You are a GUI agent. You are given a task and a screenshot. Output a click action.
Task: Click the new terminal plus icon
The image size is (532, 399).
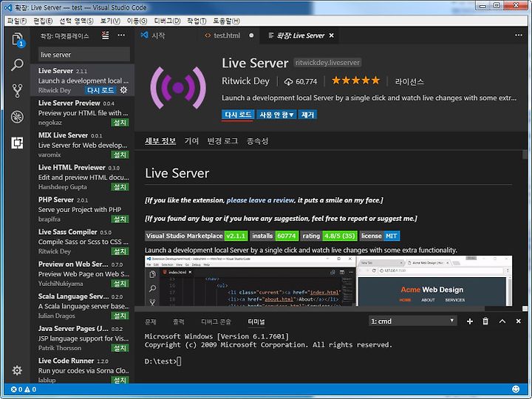470,321
